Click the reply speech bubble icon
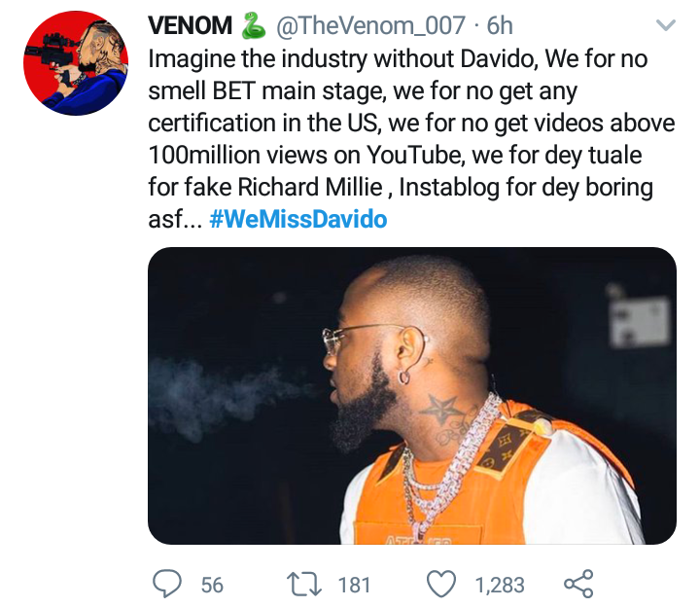Image resolution: width=700 pixels, height=607 pixels. point(169,584)
